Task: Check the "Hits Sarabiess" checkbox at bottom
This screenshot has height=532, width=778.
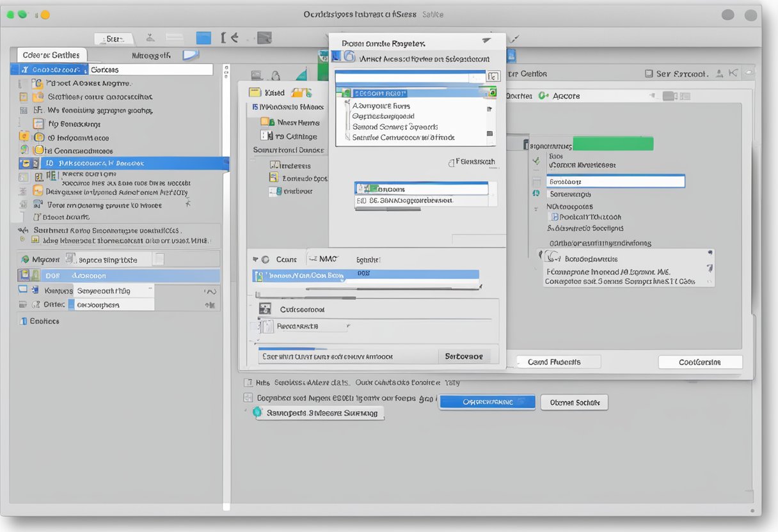Action: [248, 382]
